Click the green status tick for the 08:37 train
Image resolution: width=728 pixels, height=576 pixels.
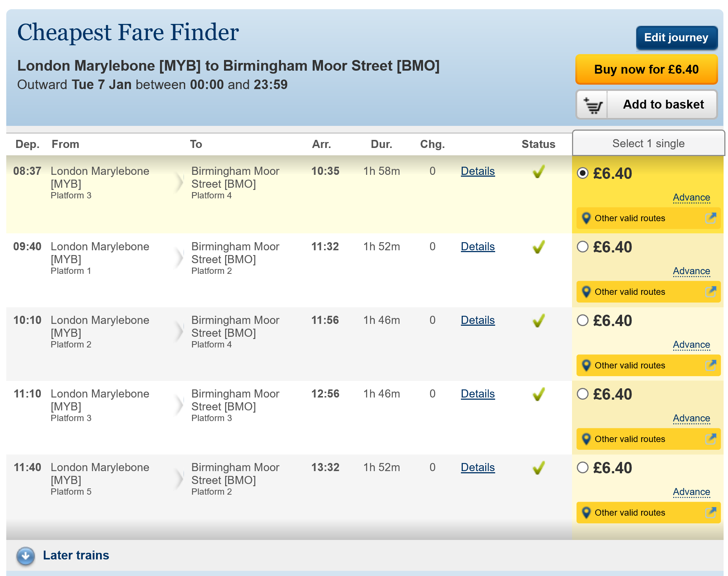click(x=538, y=172)
